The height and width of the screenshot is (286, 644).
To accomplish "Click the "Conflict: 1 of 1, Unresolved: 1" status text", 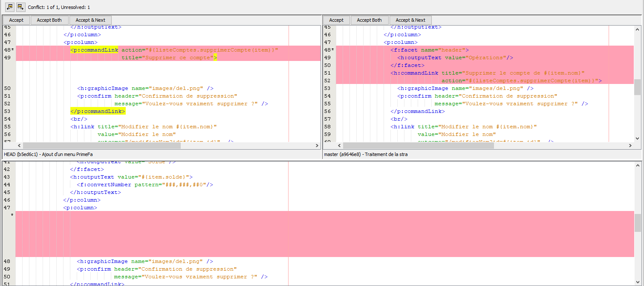I will pyautogui.click(x=59, y=7).
